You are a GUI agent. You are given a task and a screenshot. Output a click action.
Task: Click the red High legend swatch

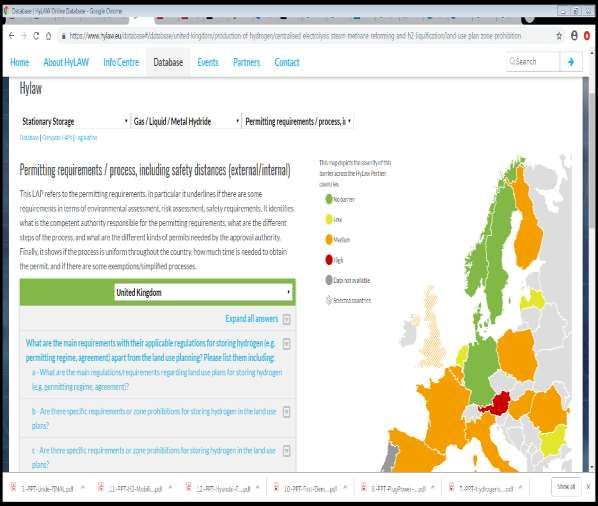329,260
